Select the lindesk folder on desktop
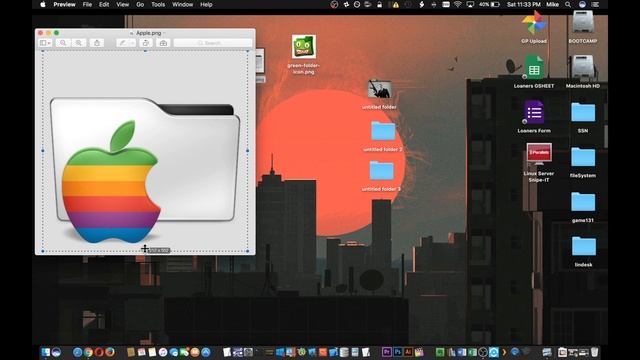Viewport: 640px width, 360px height. coord(584,246)
